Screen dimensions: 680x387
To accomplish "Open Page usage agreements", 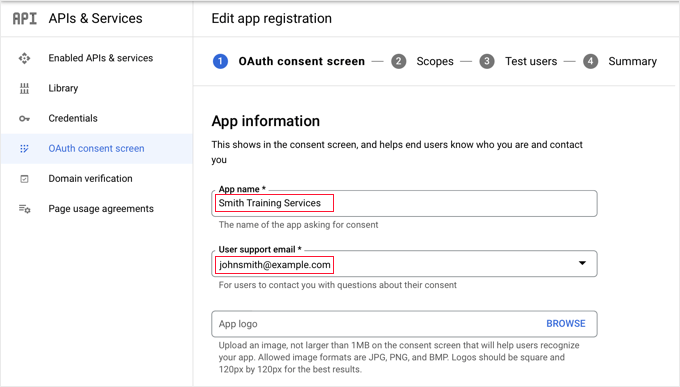I will [x=101, y=209].
